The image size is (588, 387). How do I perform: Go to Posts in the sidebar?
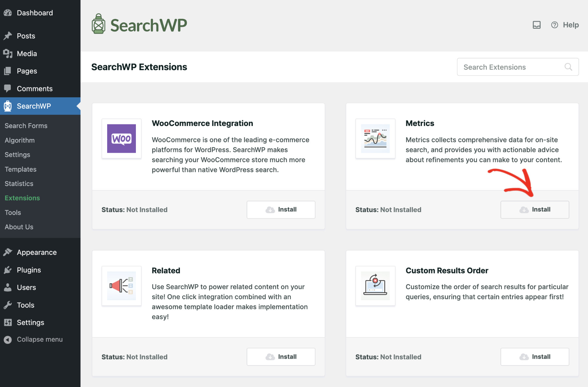click(x=40, y=36)
